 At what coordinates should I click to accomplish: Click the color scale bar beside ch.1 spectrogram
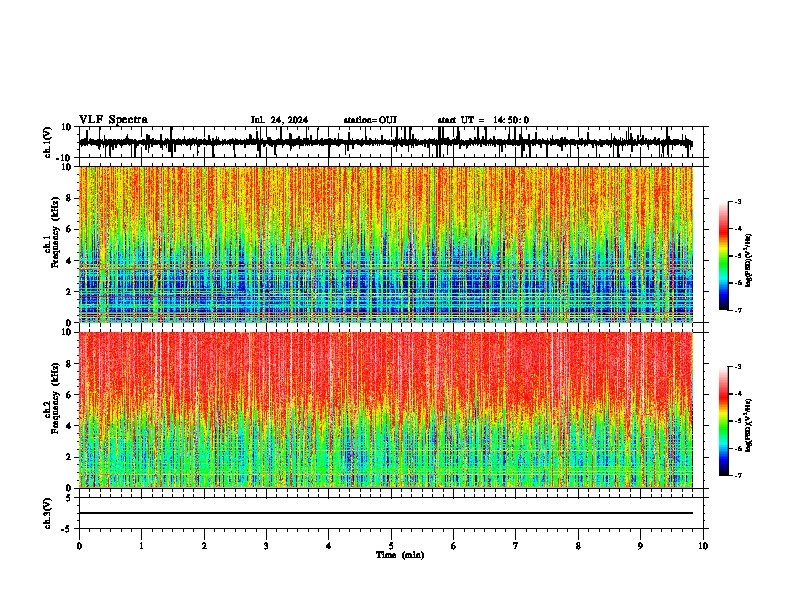(724, 256)
